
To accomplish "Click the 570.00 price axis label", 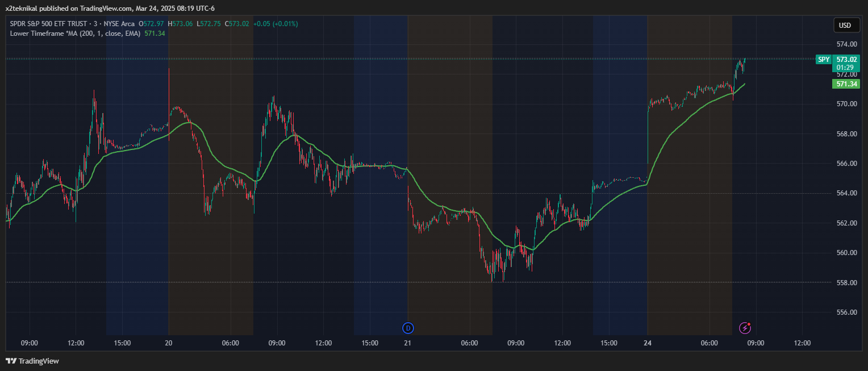I will click(x=846, y=104).
